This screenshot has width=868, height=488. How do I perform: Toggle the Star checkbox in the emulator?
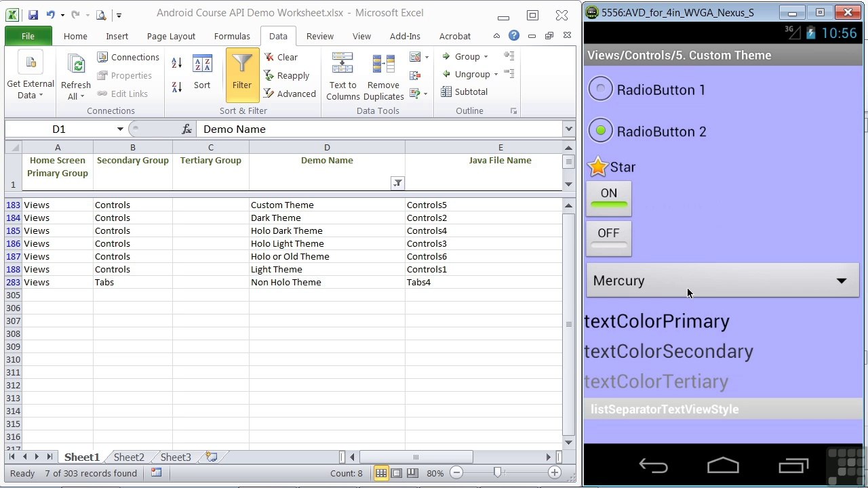tap(612, 167)
